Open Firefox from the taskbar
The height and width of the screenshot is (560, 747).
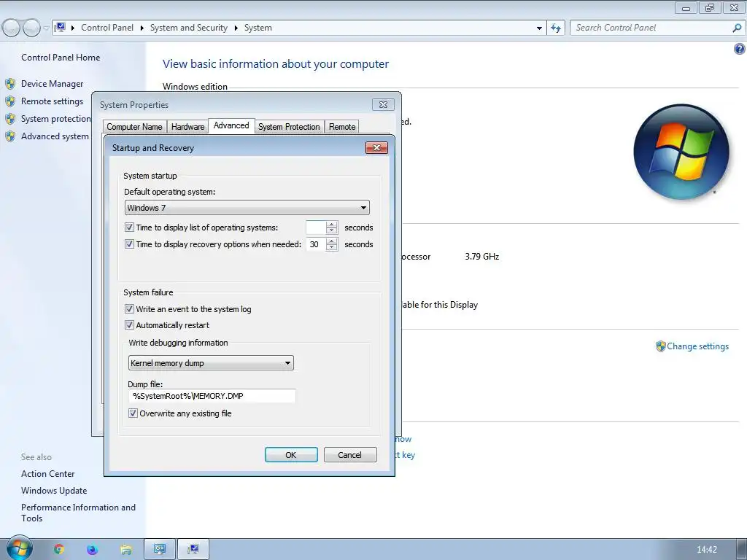coord(92,550)
